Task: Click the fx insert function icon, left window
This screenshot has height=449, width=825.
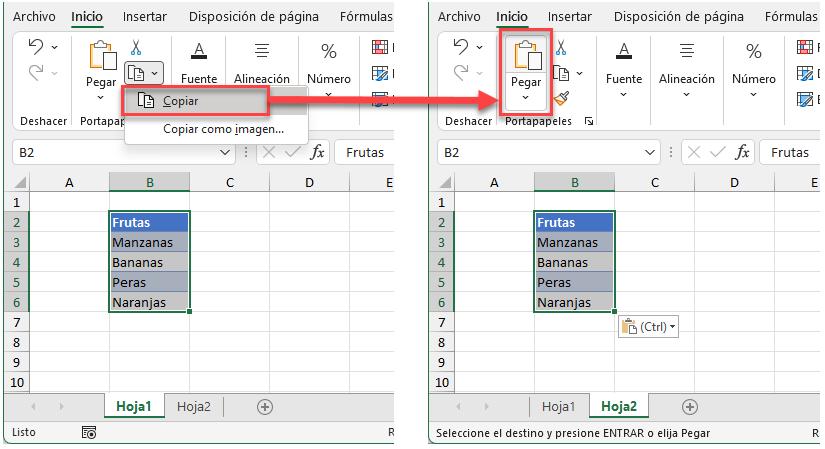Action: click(x=317, y=153)
